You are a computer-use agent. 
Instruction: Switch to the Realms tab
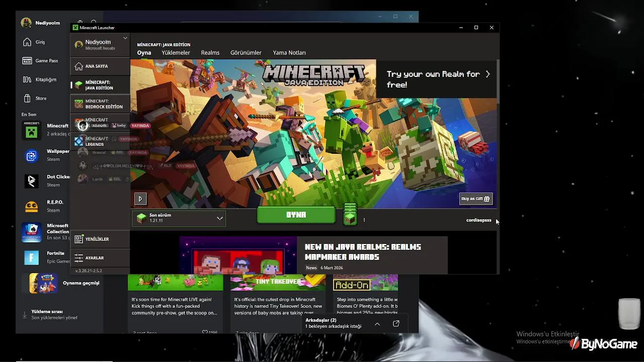210,53
